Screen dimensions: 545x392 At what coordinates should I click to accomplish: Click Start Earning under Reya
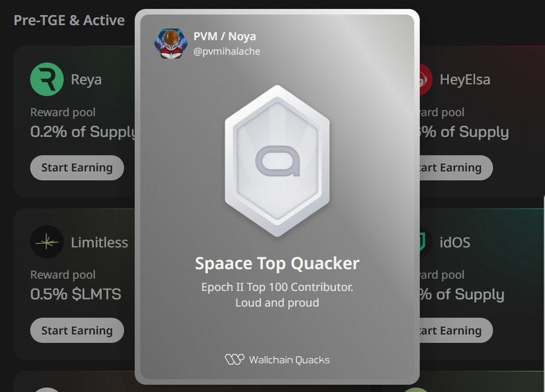pyautogui.click(x=77, y=168)
